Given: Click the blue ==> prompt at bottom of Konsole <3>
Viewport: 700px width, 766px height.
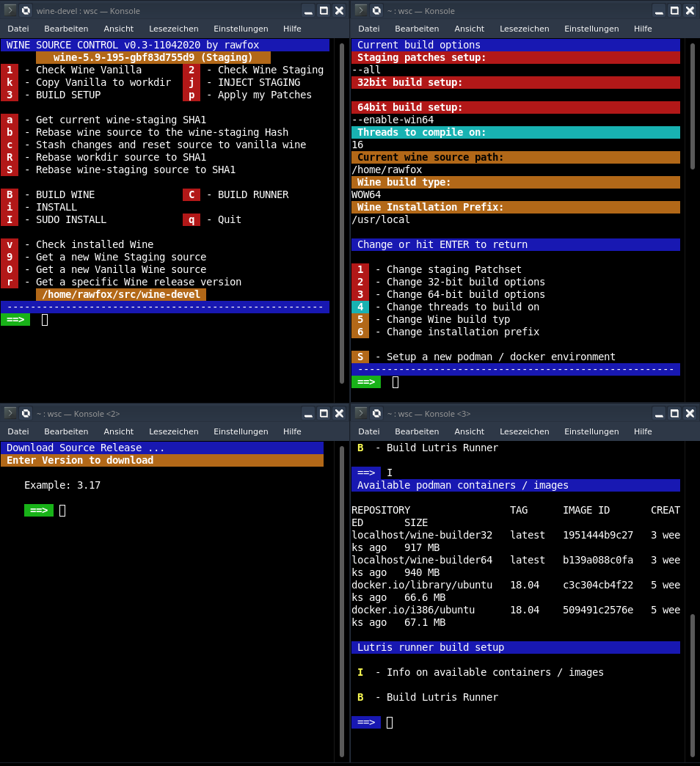Looking at the screenshot, I should [x=366, y=722].
